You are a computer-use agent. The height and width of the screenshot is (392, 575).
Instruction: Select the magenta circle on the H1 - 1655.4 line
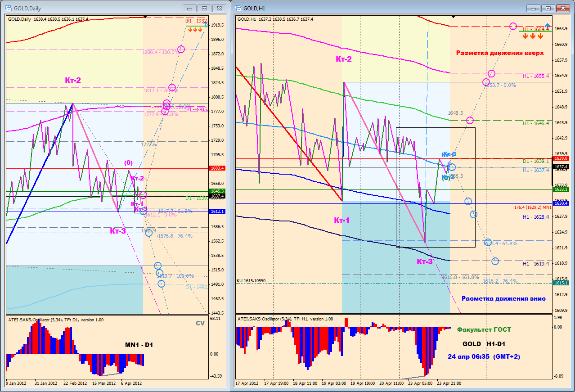point(491,73)
